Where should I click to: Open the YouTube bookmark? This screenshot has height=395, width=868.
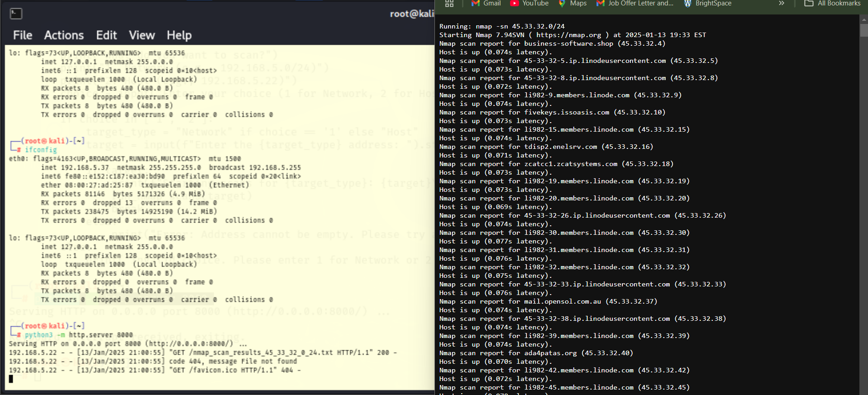[529, 3]
